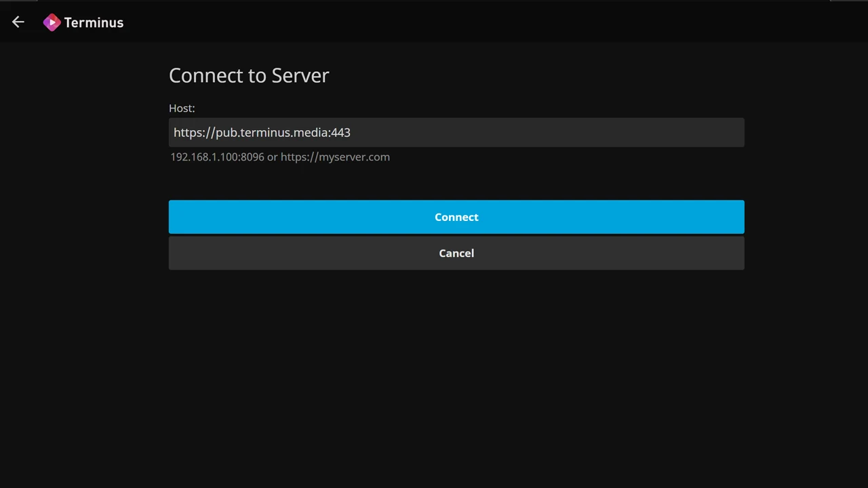Click the Terminus title in the app bar
Viewport: 868px width, 488px height.
coord(94,22)
